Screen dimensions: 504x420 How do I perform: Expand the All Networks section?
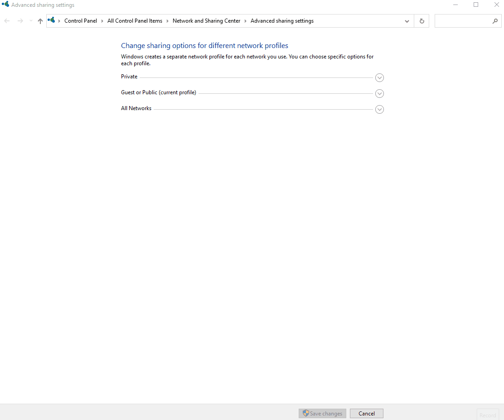379,109
